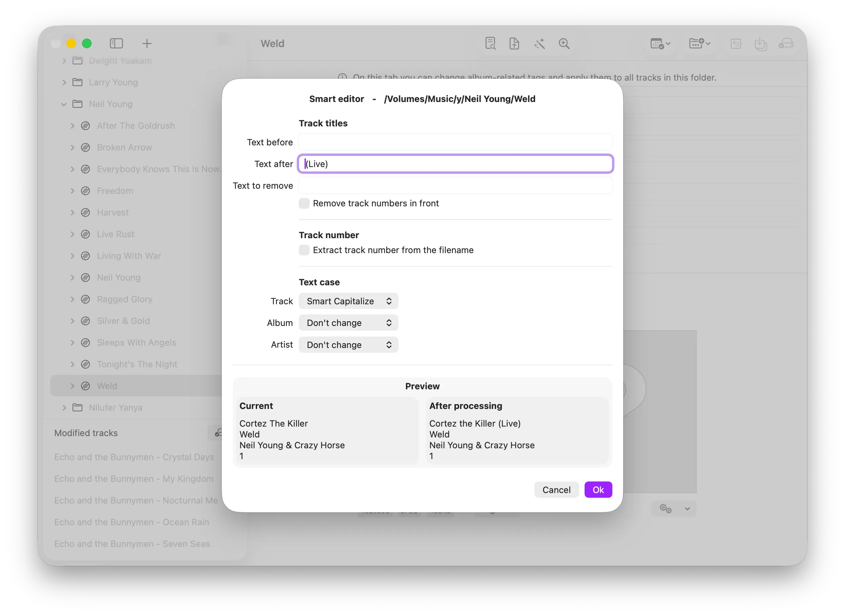Screen dimensions: 845x616
Task: Check Extract track number from the filename
Action: 304,250
